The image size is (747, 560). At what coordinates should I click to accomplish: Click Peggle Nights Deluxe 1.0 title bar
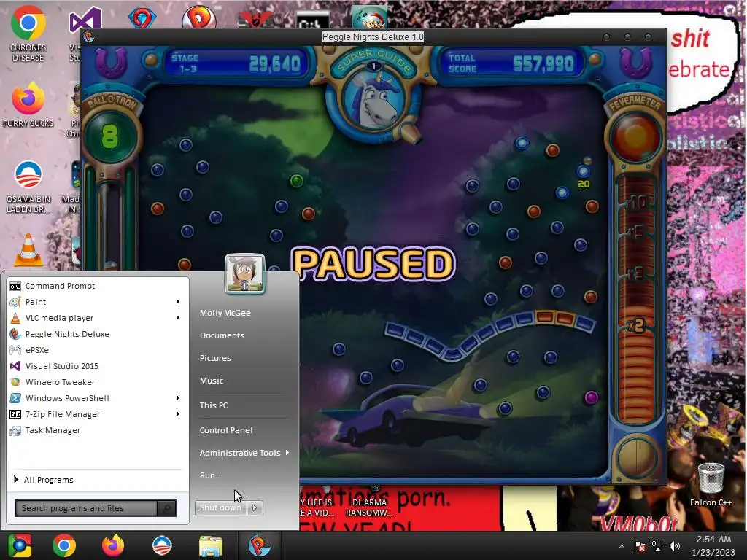coord(373,36)
